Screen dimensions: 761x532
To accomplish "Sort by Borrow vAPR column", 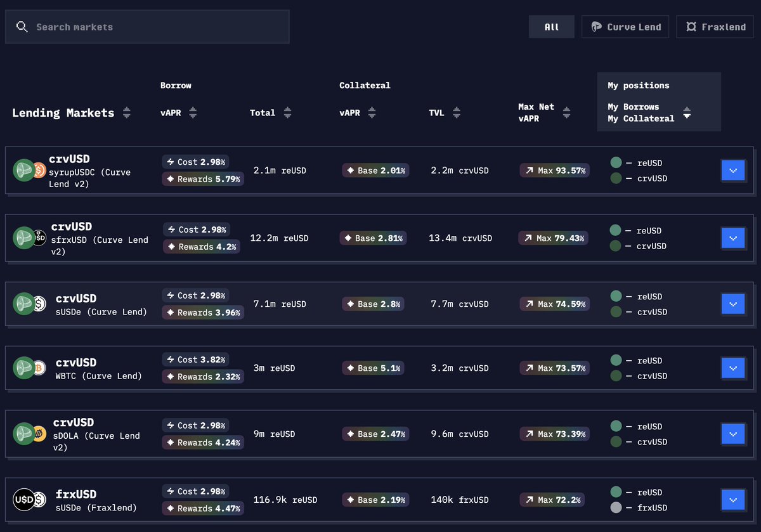I will coord(193,113).
